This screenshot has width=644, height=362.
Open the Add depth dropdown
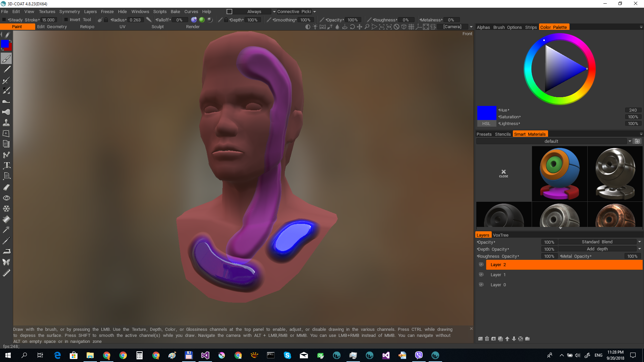600,249
